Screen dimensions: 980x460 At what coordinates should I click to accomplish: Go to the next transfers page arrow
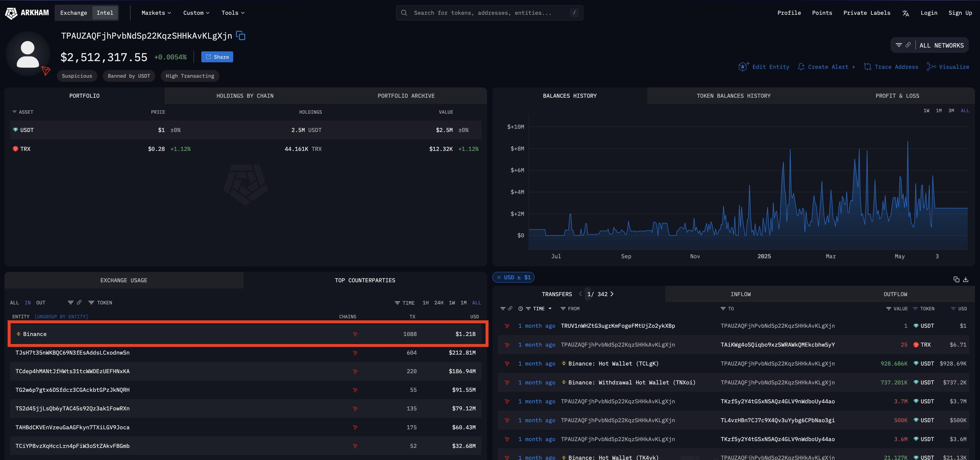612,294
